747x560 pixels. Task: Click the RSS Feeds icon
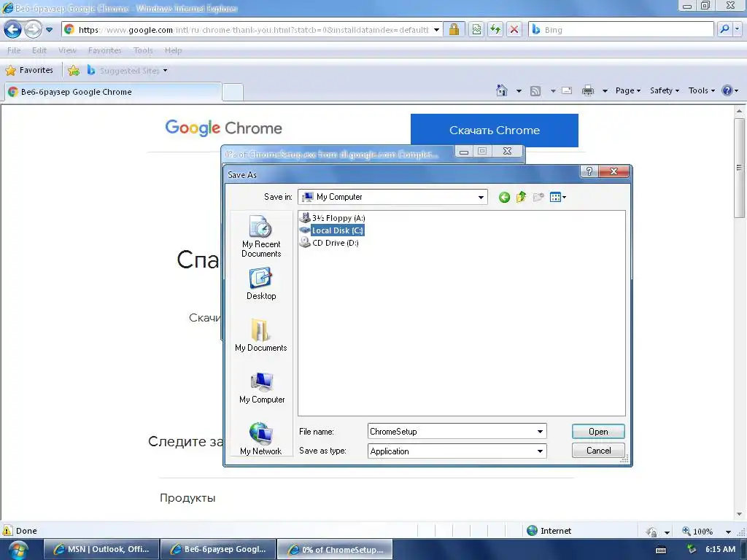click(535, 90)
